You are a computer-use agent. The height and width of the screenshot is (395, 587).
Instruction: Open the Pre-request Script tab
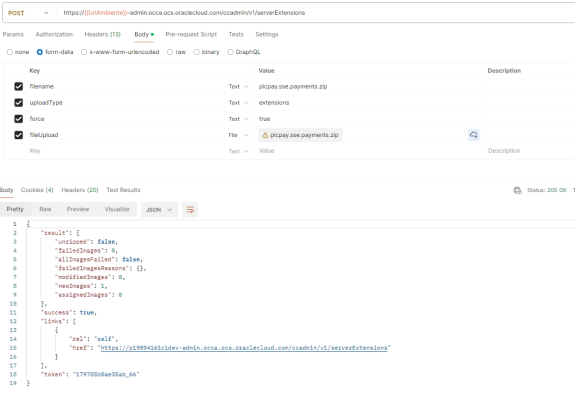coord(191,34)
